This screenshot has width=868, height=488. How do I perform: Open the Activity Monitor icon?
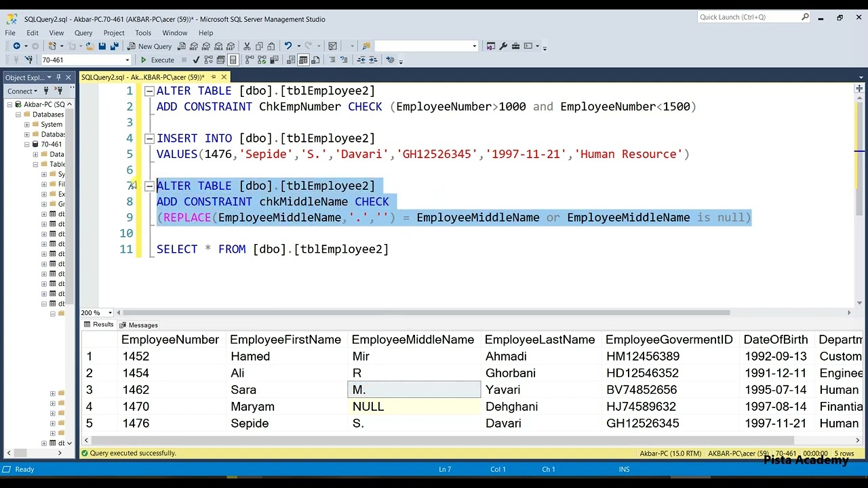click(x=333, y=46)
